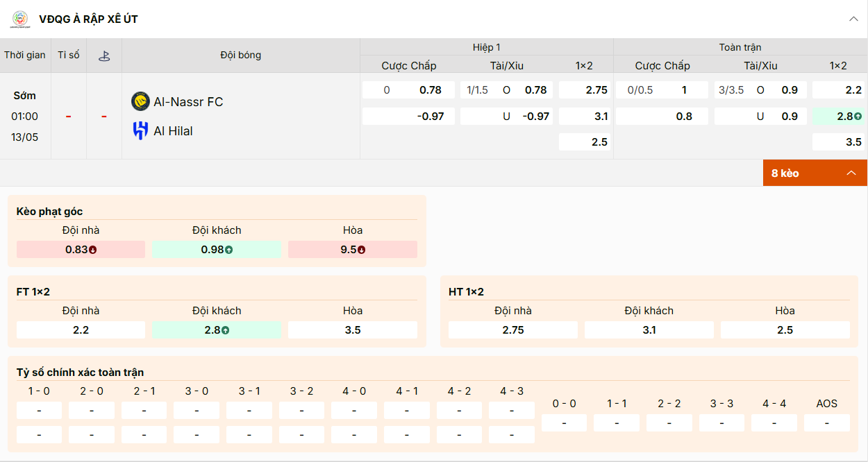Viewport: 868px width, 462px height.
Task: Click the Tỷ số chính xác toàn trận title
Action: point(81,373)
